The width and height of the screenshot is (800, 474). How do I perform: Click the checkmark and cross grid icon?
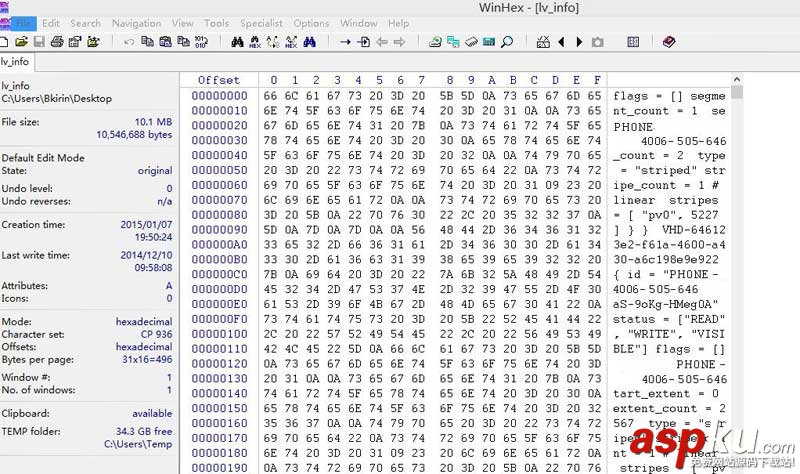pos(543,42)
